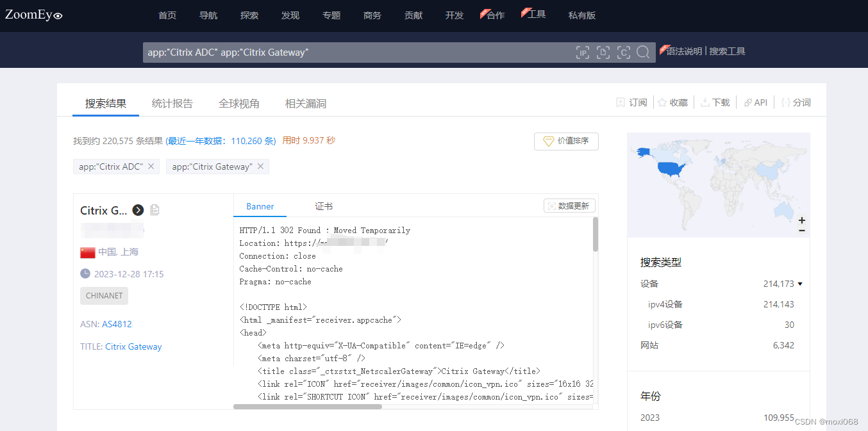Click the C-bracket icon in search bar
Screen dimensions: 868x431
point(624,53)
